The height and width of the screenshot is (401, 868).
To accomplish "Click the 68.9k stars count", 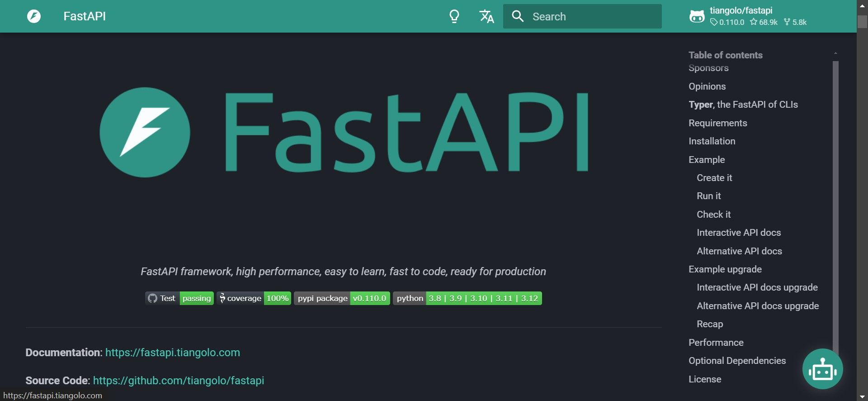I will pyautogui.click(x=764, y=22).
